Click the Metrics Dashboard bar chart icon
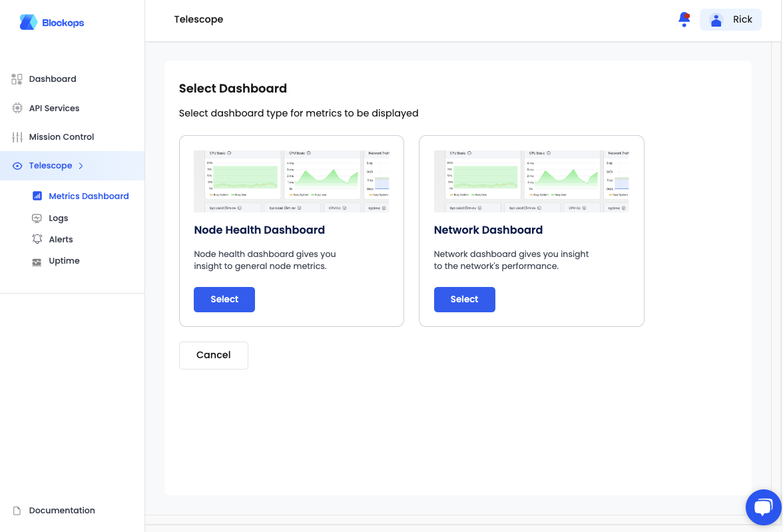This screenshot has height=532, width=783. [x=37, y=196]
